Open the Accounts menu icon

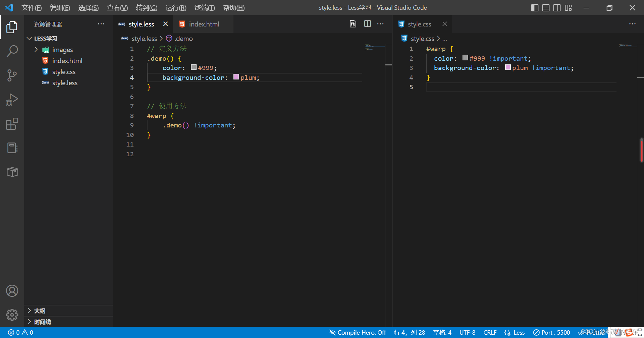(x=12, y=291)
